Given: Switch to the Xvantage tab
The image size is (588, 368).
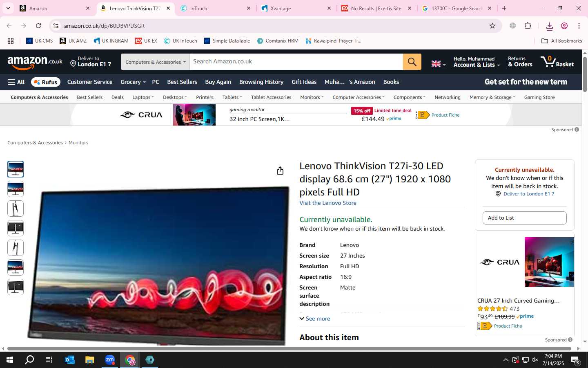Looking at the screenshot, I should point(297,8).
